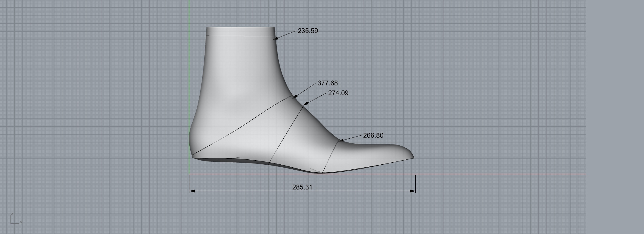
Task: Click the 285.31 length dimension text
Action: coord(302,187)
